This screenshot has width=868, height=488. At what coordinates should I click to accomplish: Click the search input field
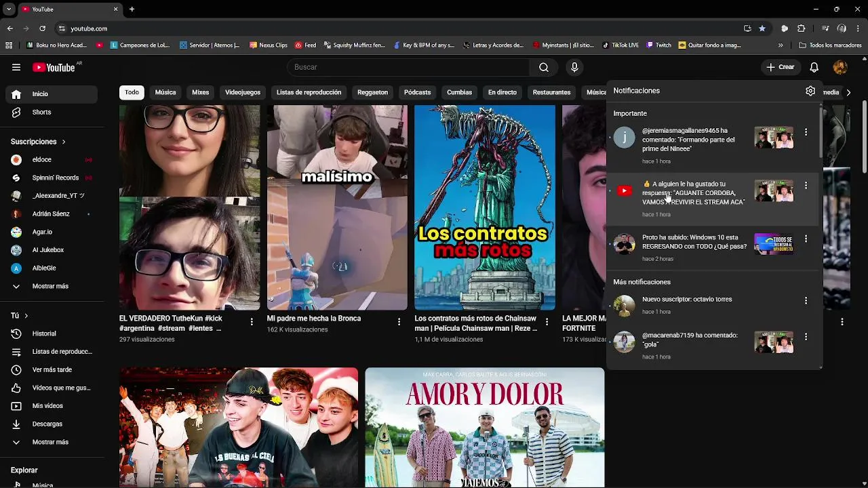[x=409, y=67]
